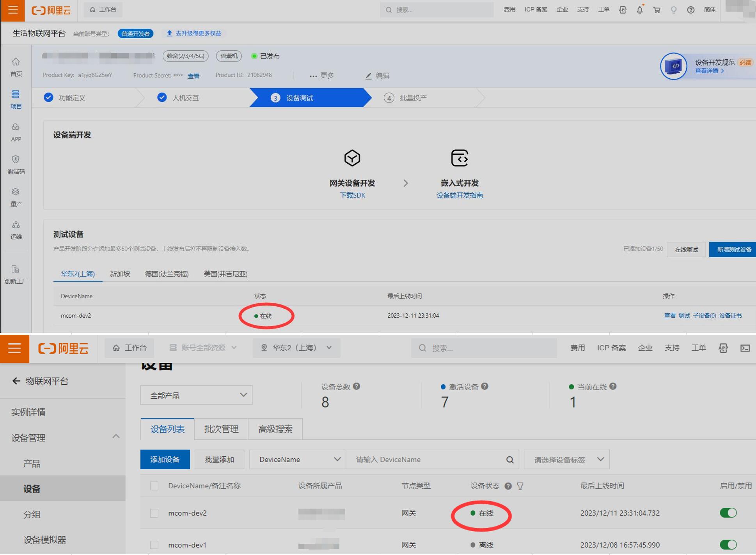Open the hamburger menu in the bottom Aliyun console
The image size is (756, 555).
(14, 348)
